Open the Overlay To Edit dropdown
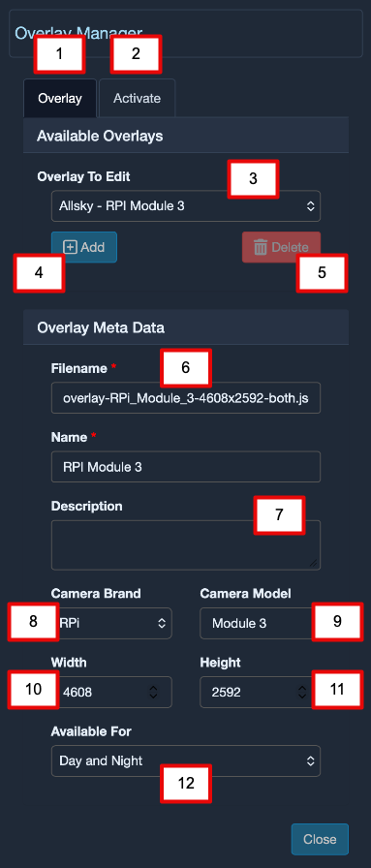Viewport: 371px width, 868px height. click(186, 206)
